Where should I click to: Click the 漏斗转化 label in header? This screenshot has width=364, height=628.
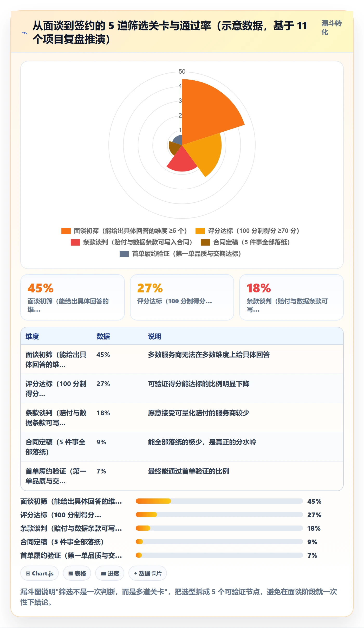331,28
